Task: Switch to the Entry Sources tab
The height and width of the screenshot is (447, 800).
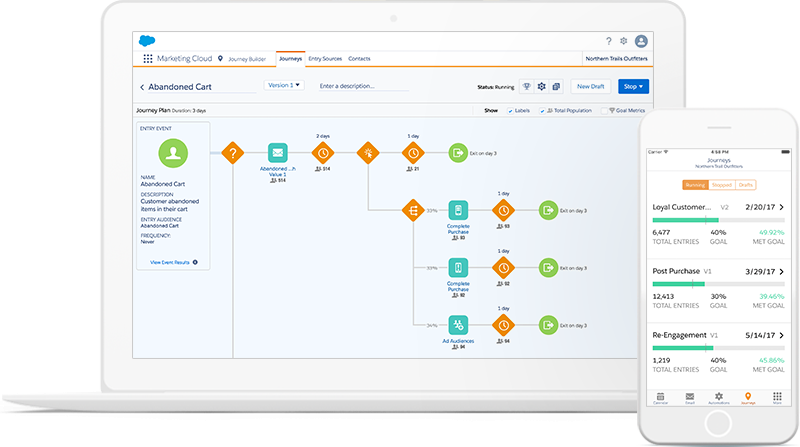Action: [325, 59]
